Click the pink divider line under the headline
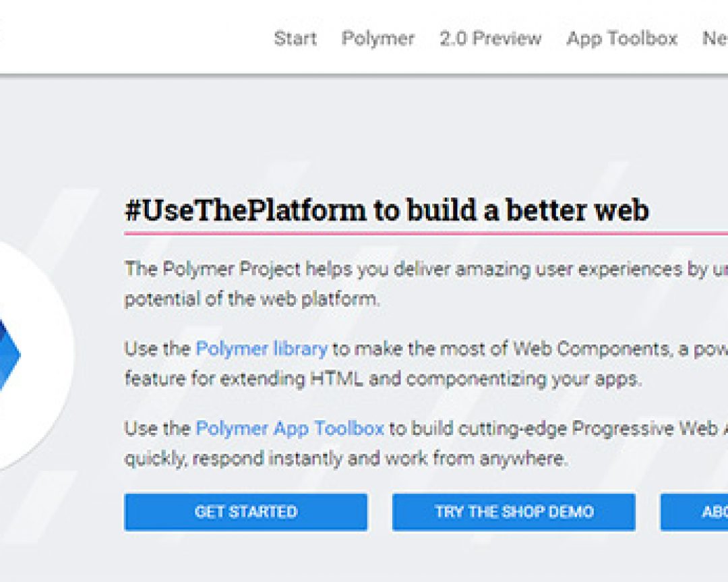 (425, 234)
